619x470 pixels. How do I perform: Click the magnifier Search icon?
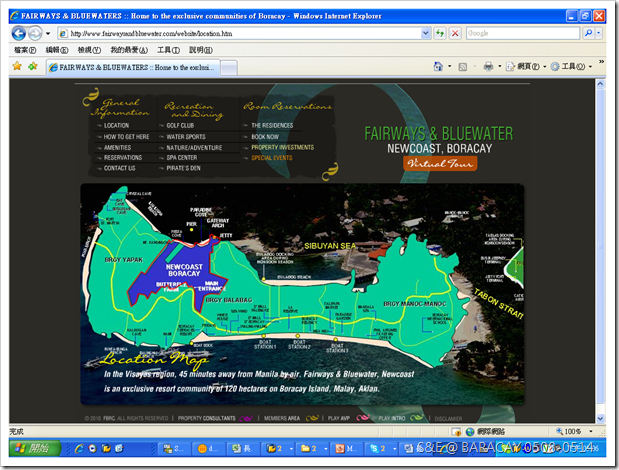588,34
